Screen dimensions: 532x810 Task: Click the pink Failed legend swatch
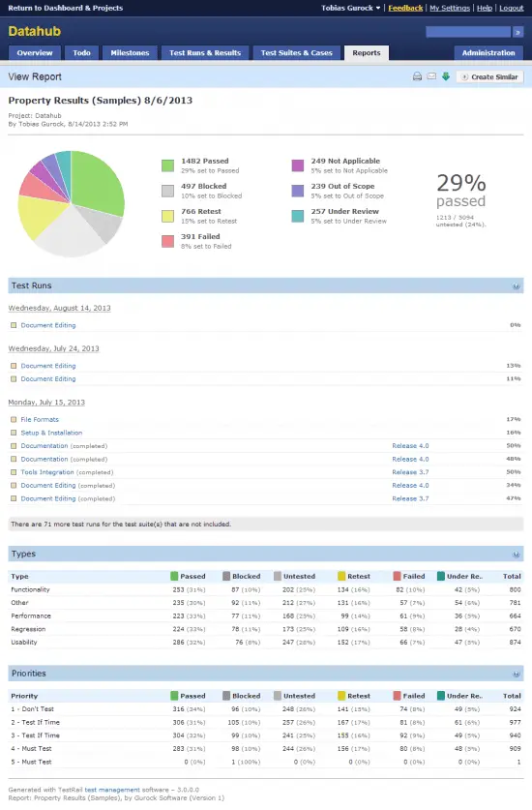[168, 241]
